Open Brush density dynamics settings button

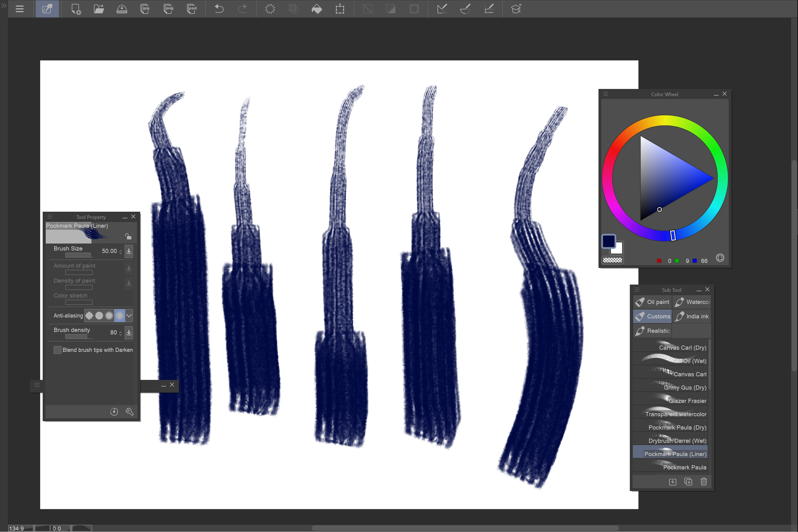tap(129, 332)
